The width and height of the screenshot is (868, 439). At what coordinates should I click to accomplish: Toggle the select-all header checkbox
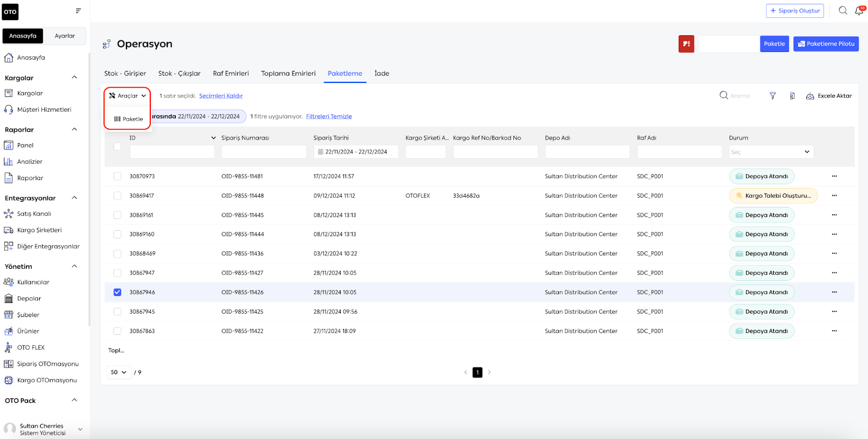pos(117,146)
